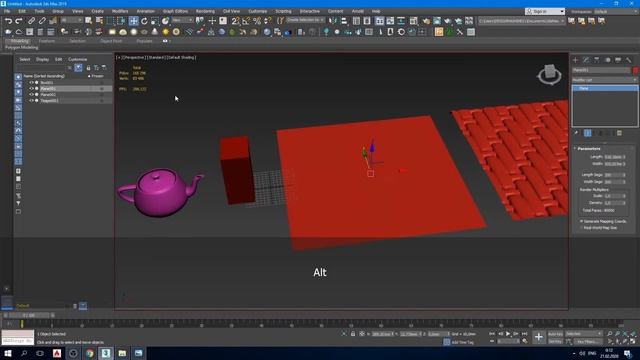Select the Plane modifier stack entry
The width and height of the screenshot is (640, 360).
point(605,88)
